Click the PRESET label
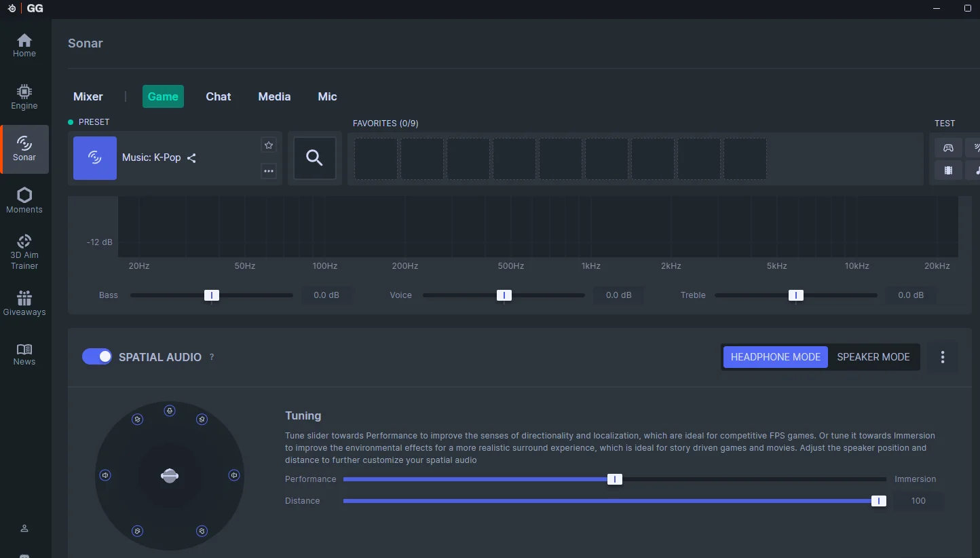This screenshot has height=558, width=980. [x=94, y=122]
